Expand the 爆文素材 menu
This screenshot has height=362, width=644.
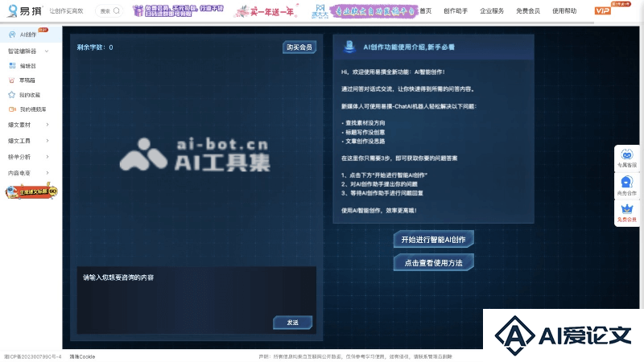pos(47,125)
